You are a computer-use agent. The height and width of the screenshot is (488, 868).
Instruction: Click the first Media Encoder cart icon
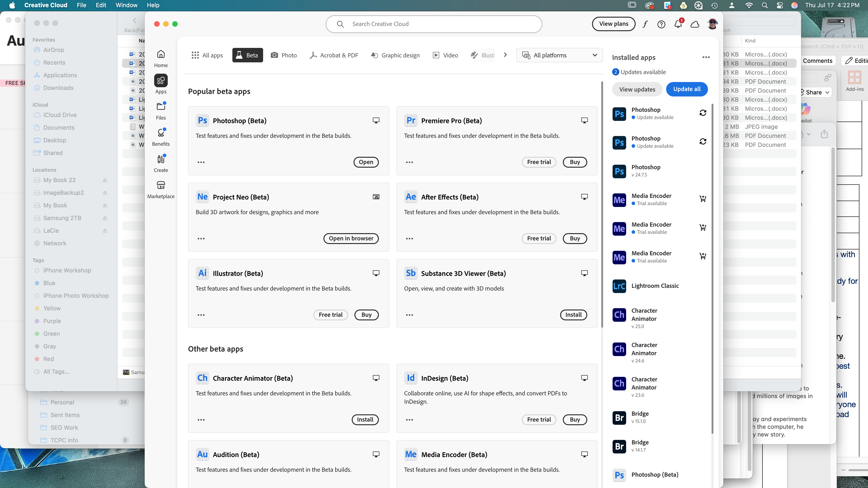point(703,199)
